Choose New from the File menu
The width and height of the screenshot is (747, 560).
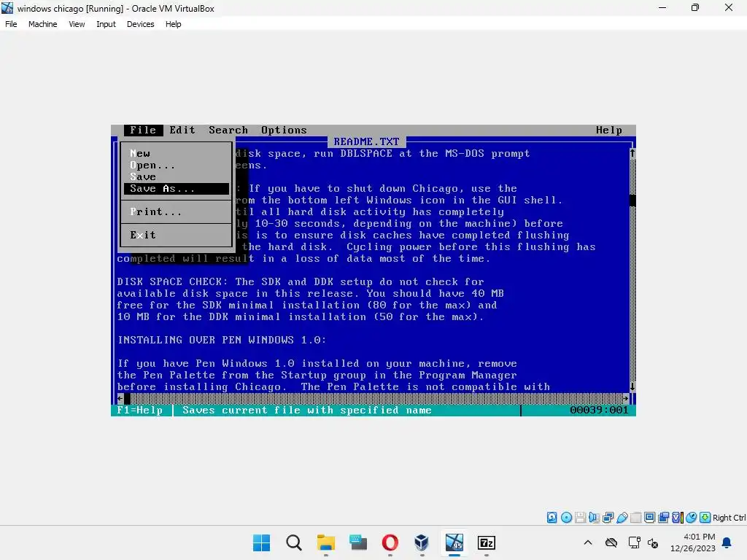(x=177, y=153)
